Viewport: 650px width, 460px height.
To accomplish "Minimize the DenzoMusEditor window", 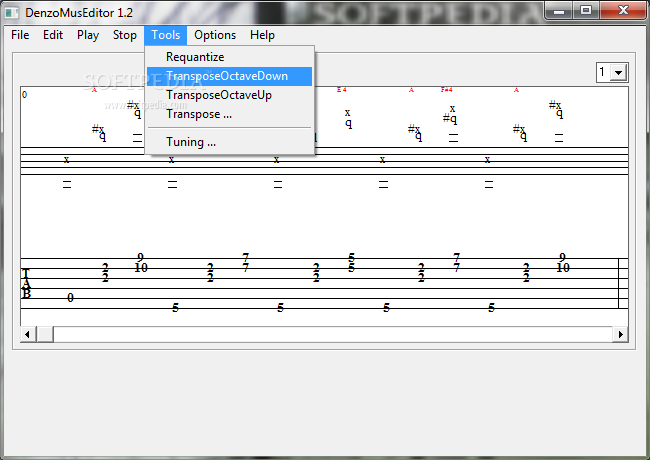I will pos(559,11).
